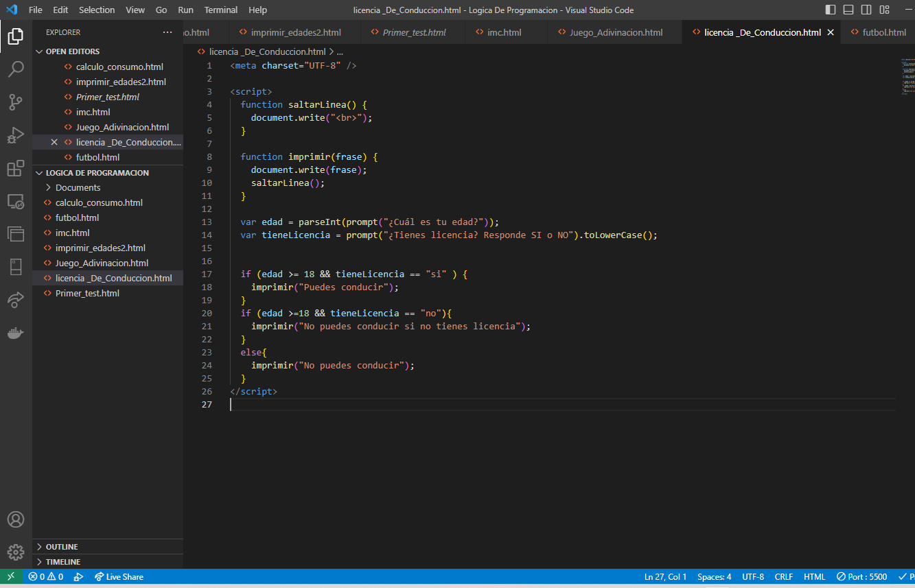Open the Run menu
Screen dimensions: 915x588
click(185, 10)
